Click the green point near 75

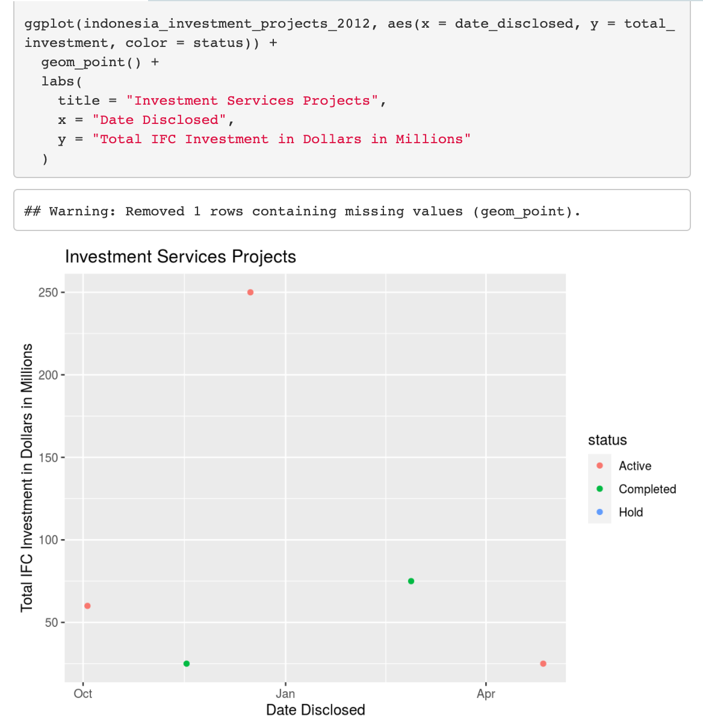coord(411,581)
